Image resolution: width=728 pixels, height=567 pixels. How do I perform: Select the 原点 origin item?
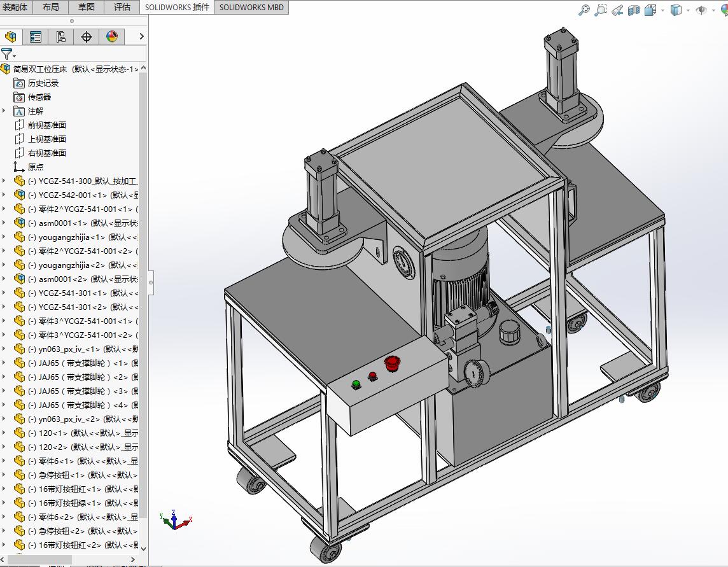[x=29, y=167]
